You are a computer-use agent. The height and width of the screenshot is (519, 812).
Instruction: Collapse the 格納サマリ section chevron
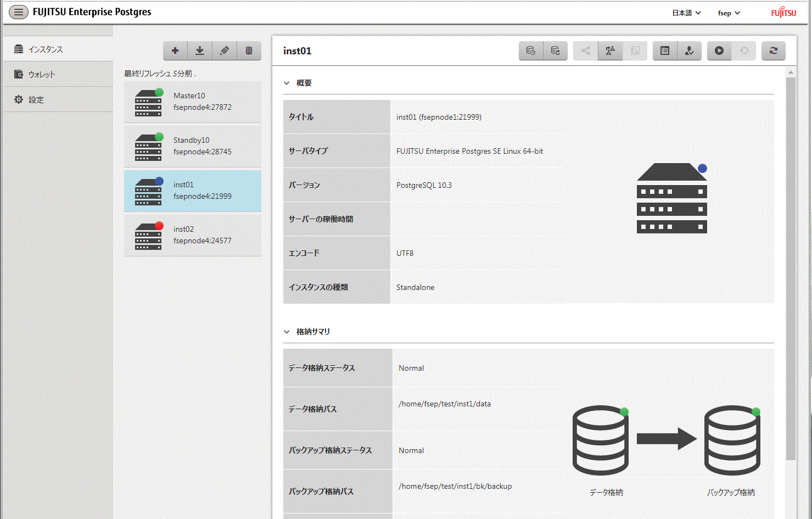(287, 332)
